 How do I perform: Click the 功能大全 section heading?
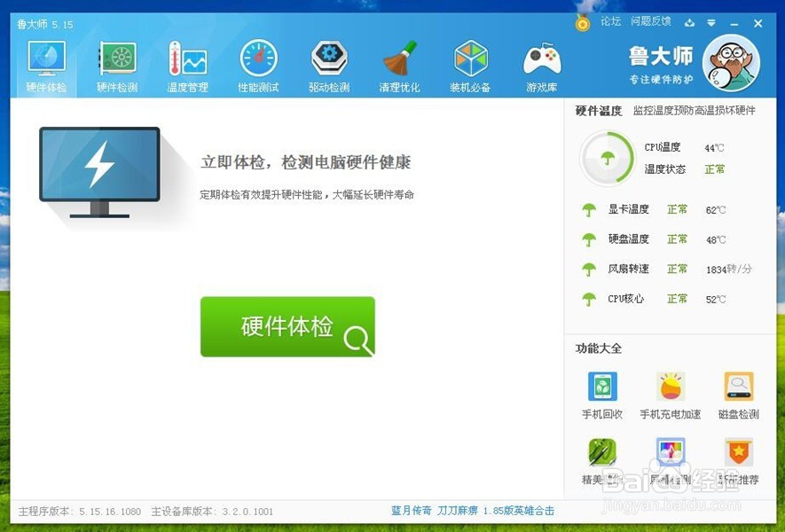[598, 348]
